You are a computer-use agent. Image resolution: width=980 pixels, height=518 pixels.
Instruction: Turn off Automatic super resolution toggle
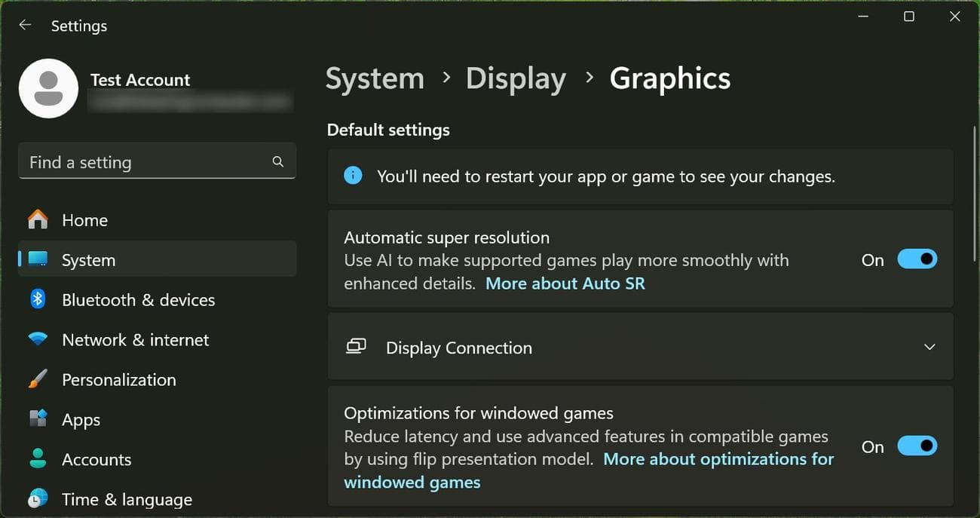pyautogui.click(x=917, y=259)
